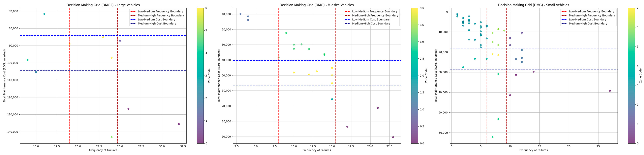Viewport: 644px width, 155px height.
Task: Click the Zone Code colorbar of Midsize Vehicles
Action: click(x=414, y=76)
